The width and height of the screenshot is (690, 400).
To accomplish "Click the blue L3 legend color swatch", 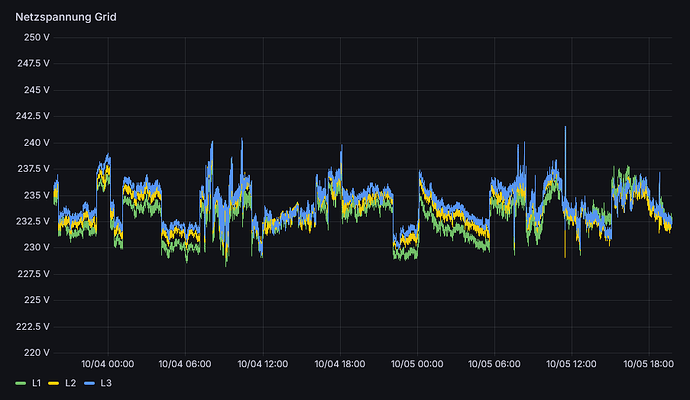I will pos(89,384).
